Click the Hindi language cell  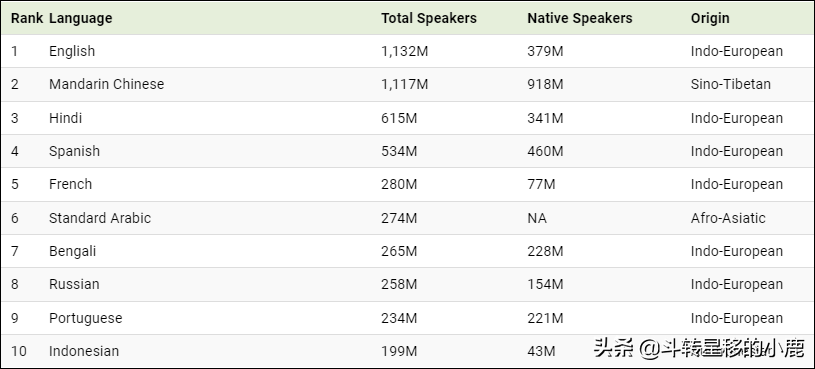tap(65, 118)
